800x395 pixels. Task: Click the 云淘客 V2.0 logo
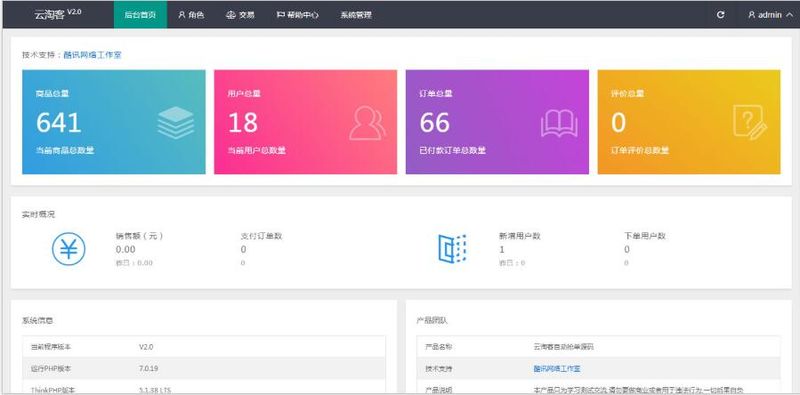[57, 14]
